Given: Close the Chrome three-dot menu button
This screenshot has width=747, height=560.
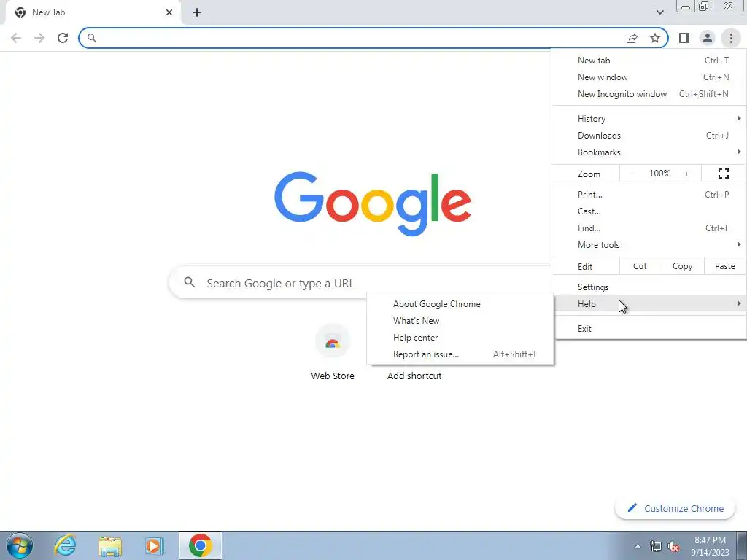Looking at the screenshot, I should pyautogui.click(x=731, y=38).
